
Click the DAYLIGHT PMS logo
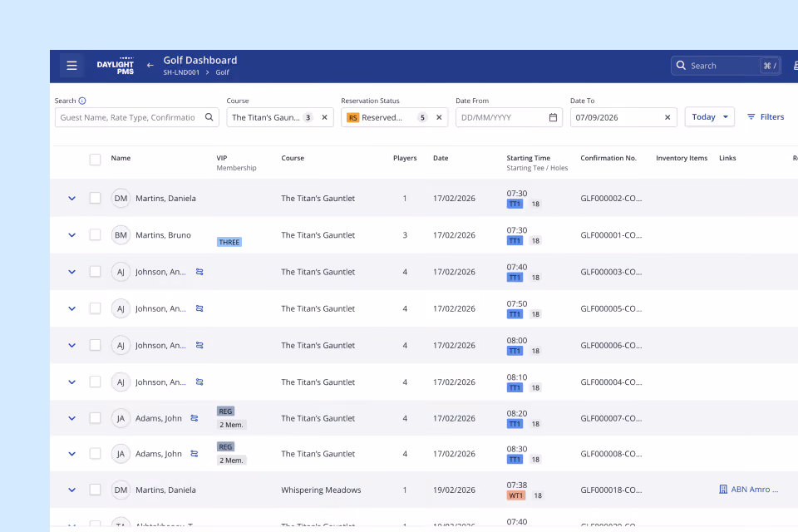click(116, 66)
